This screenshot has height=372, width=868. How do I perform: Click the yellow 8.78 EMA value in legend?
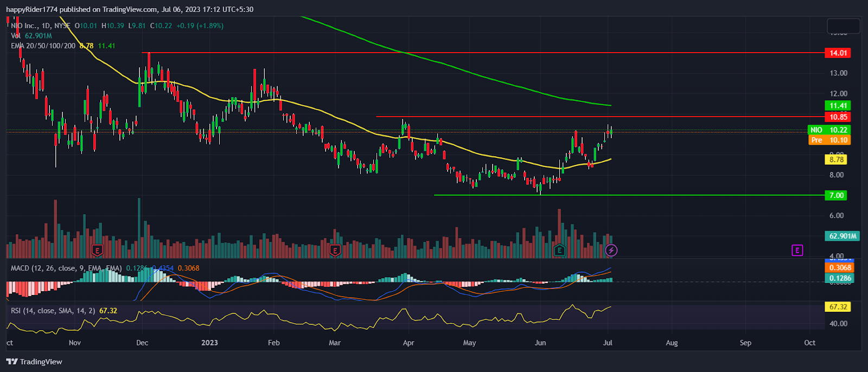86,46
